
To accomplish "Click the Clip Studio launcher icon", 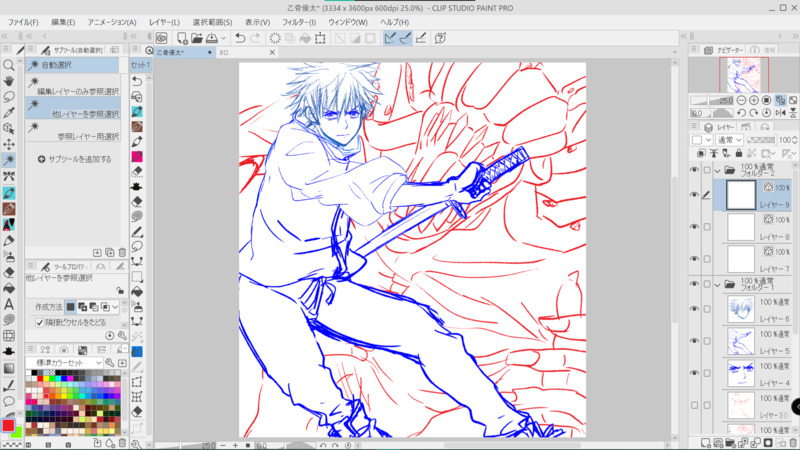I will click(x=162, y=38).
